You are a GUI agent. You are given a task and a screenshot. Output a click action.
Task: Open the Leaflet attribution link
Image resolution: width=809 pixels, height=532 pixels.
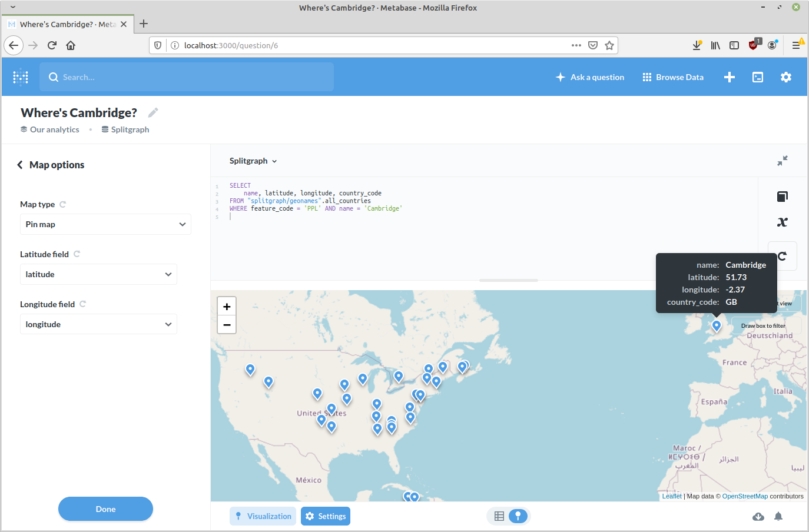point(672,496)
